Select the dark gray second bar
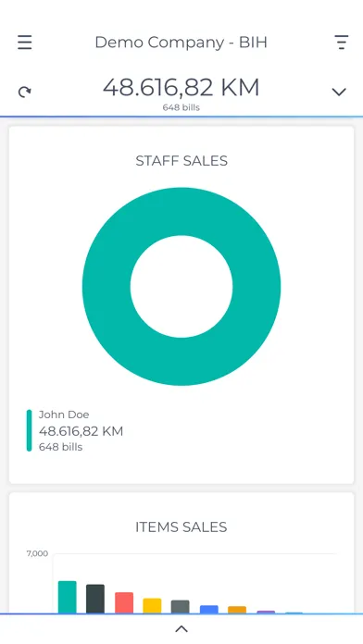Viewport: 363px width, 644px height. pos(95,599)
